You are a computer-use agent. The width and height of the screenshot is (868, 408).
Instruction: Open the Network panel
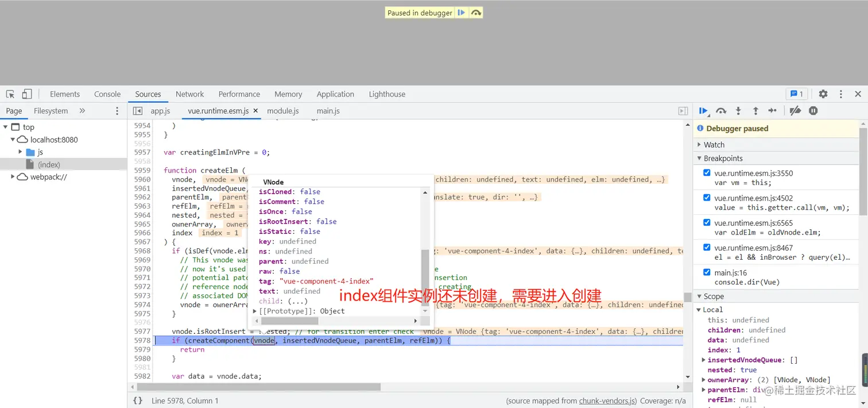[190, 94]
